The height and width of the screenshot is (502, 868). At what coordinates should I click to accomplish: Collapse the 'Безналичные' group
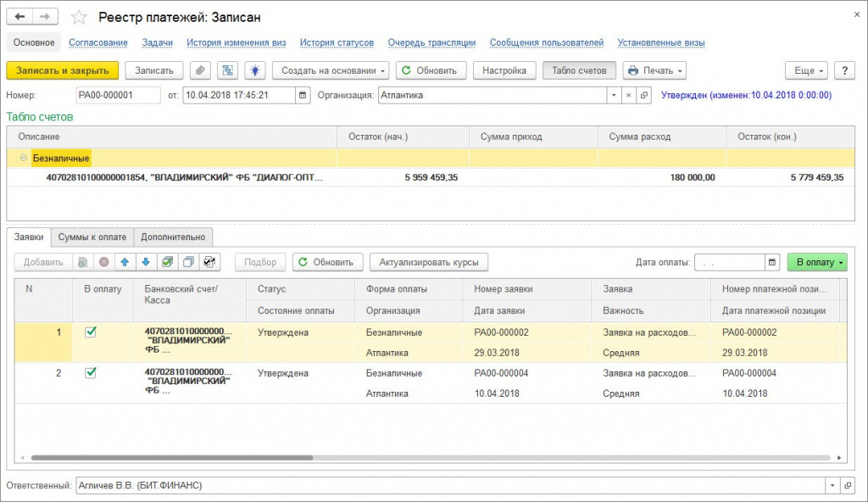24,158
